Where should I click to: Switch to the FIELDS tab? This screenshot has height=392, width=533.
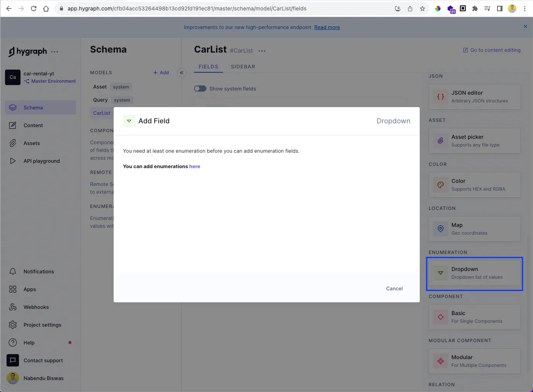click(208, 66)
